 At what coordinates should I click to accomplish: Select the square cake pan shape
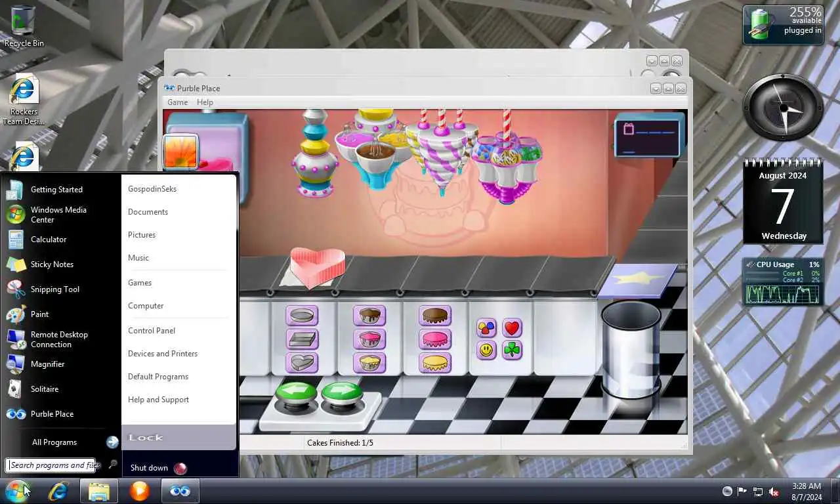[302, 339]
